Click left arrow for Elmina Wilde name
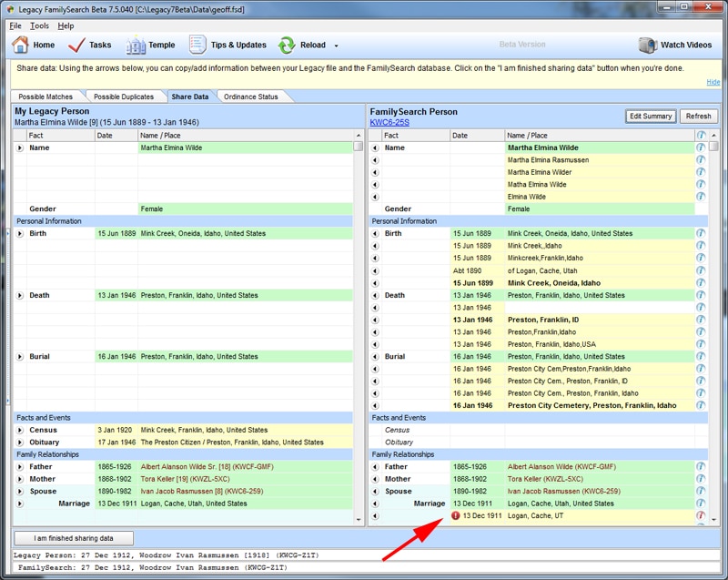The height and width of the screenshot is (580, 728). (375, 197)
